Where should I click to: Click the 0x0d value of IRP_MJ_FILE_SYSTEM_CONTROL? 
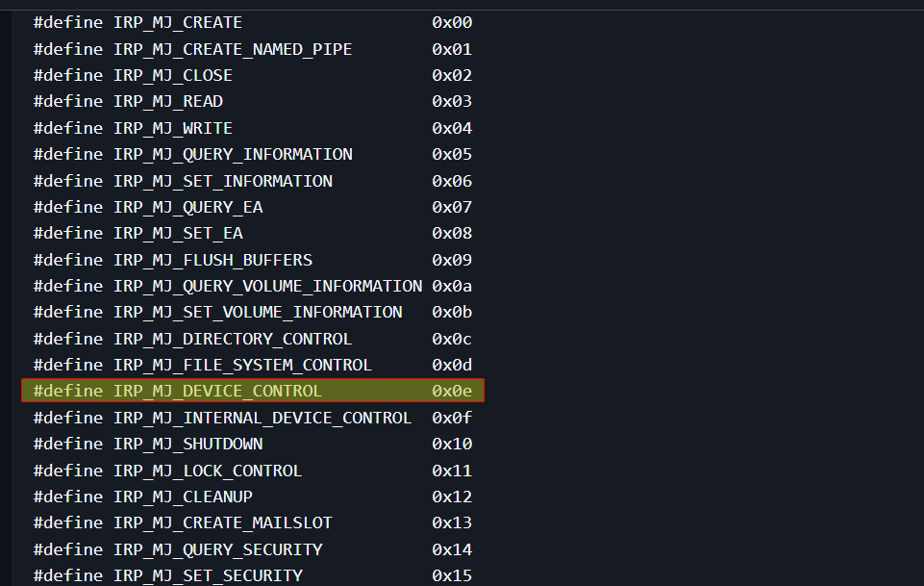451,365
